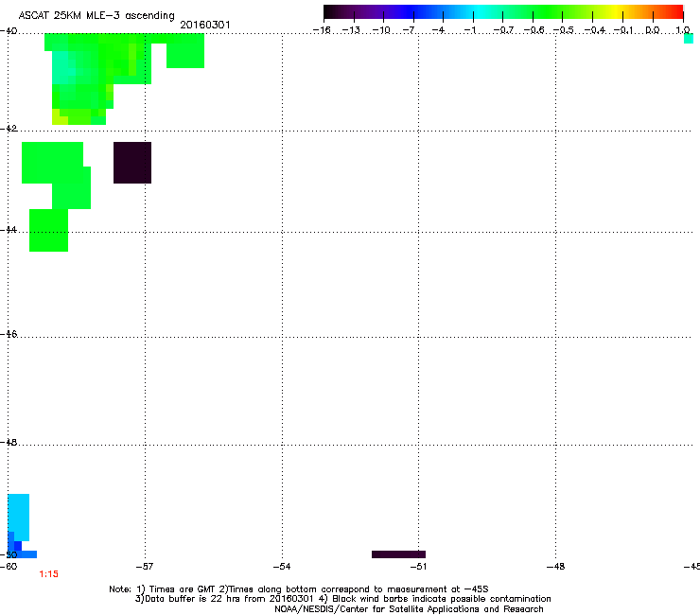Click the "-0.5" colorbar tick label
700x615 pixels.
(564, 30)
